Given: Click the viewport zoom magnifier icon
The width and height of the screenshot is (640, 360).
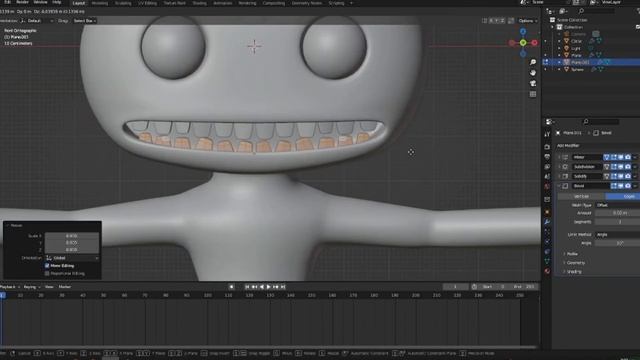Looking at the screenshot, I should tap(533, 62).
